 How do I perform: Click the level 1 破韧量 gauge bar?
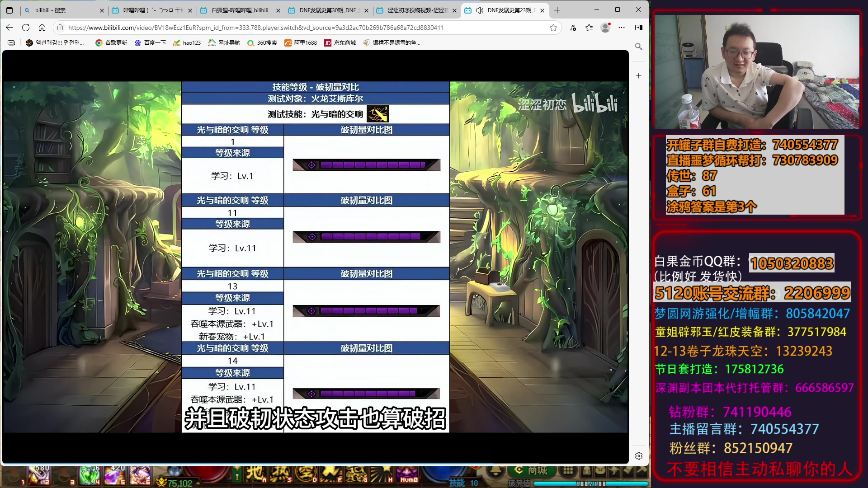(366, 165)
